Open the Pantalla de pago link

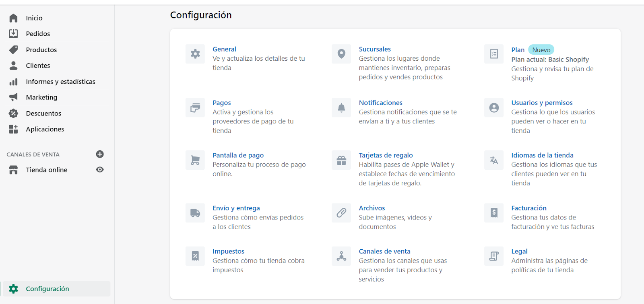click(x=238, y=155)
